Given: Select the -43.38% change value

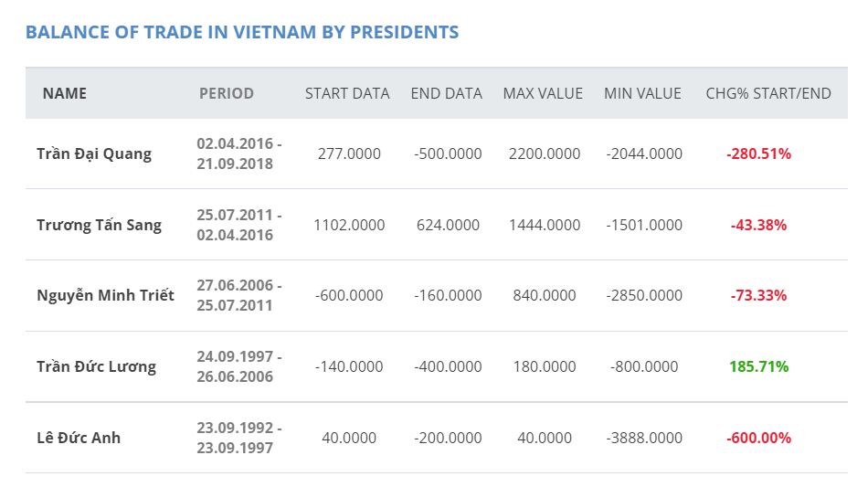Looking at the screenshot, I should click(x=758, y=226).
